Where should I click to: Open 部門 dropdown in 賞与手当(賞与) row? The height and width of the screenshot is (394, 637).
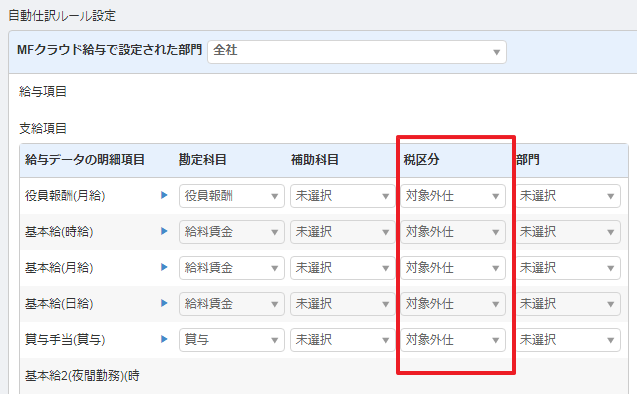[568, 340]
